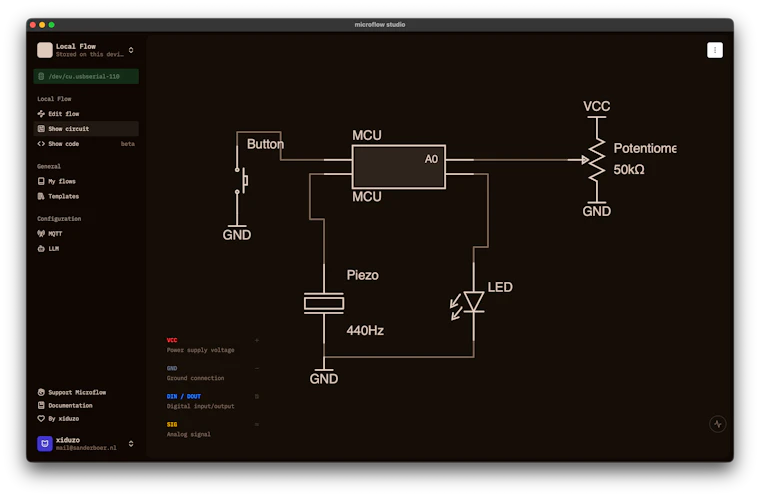The height and width of the screenshot is (497, 760).
Task: Click the beta badge next to Show code
Action: coord(127,144)
